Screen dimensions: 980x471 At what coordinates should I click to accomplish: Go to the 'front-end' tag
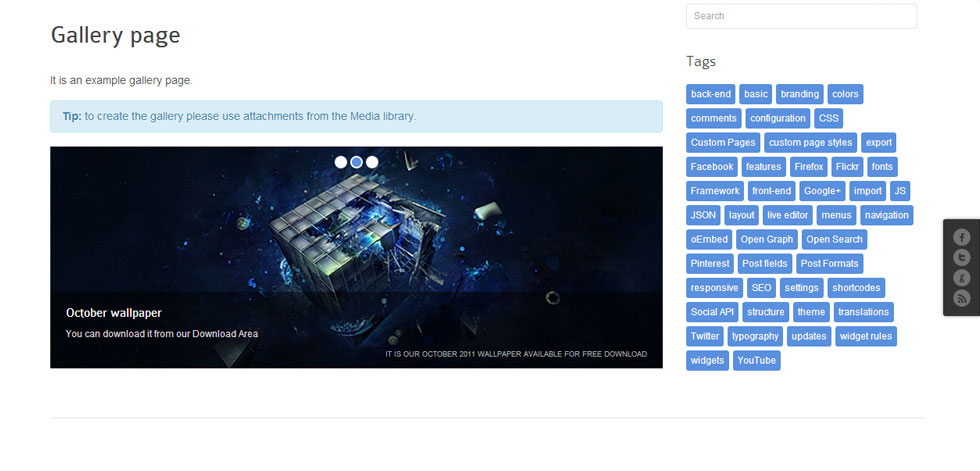[772, 191]
